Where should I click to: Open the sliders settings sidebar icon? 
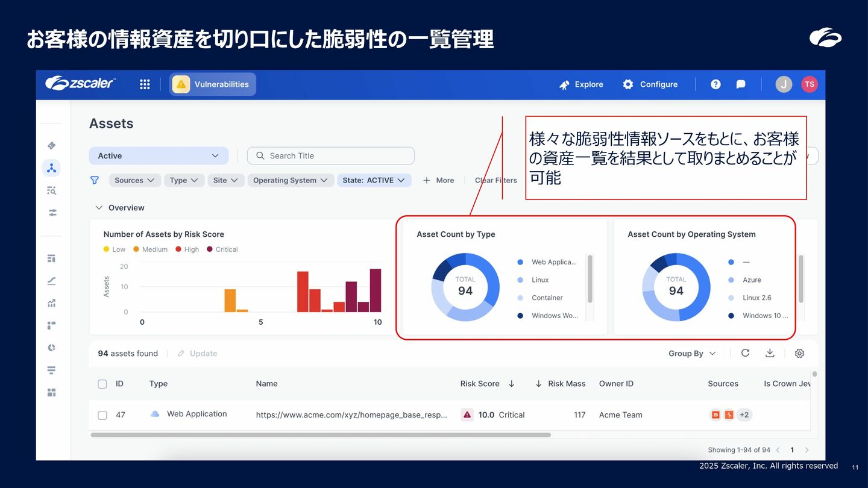click(52, 213)
